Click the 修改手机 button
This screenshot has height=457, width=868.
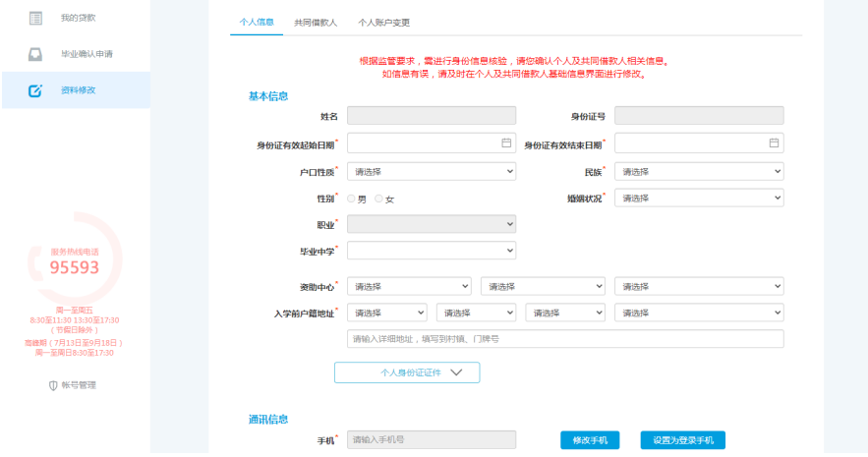(x=590, y=440)
